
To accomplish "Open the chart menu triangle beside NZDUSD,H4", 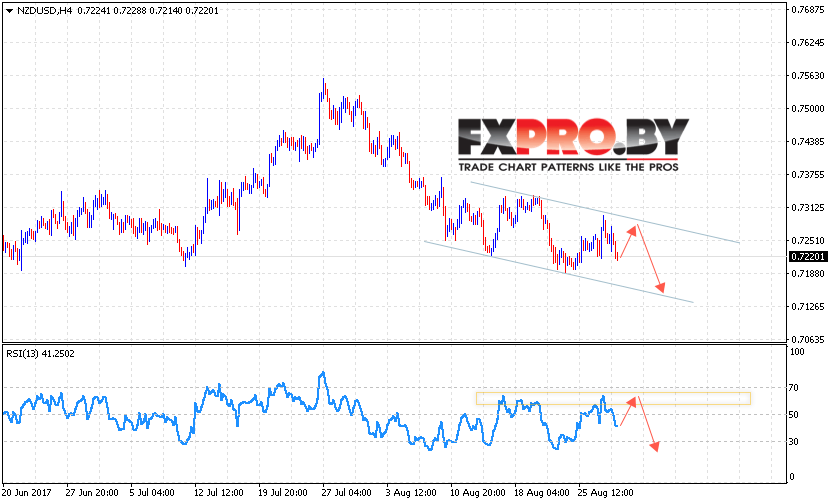I will (9, 11).
